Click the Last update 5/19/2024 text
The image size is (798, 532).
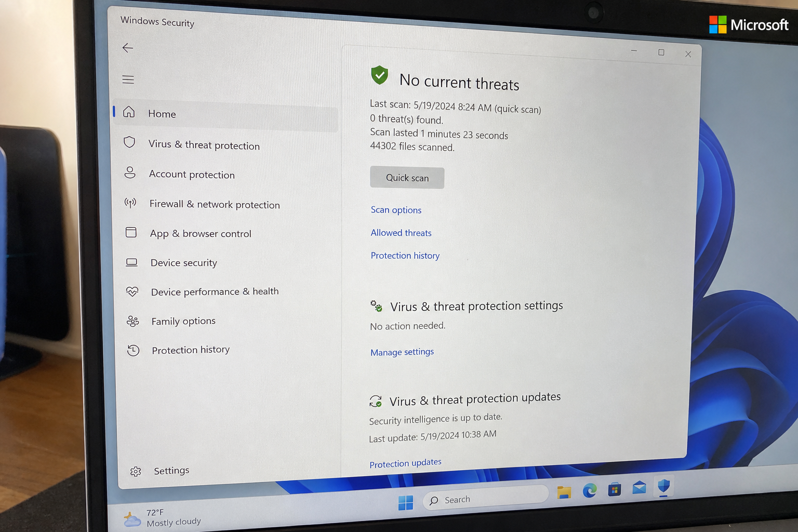click(x=433, y=436)
